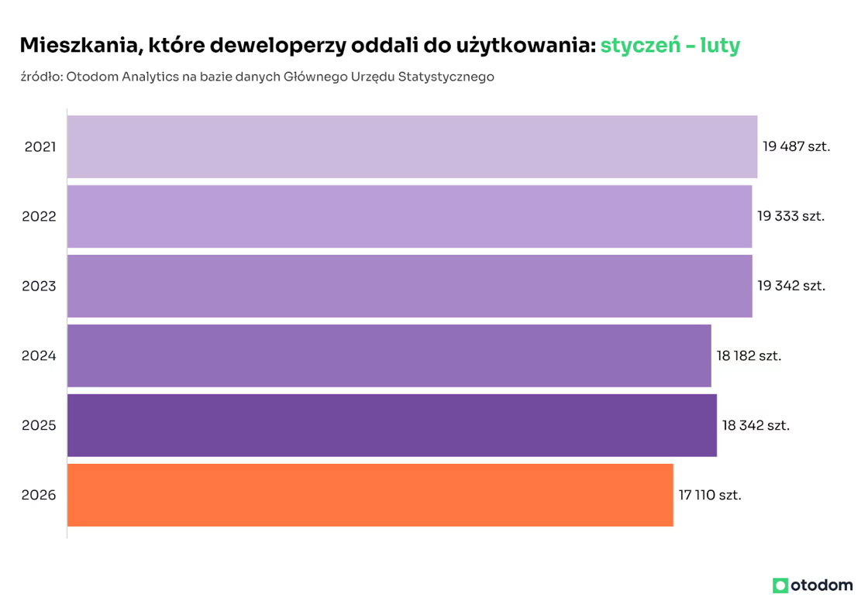Click the '19 333 szt.' value label
This screenshot has height=601, width=868.
point(790,216)
